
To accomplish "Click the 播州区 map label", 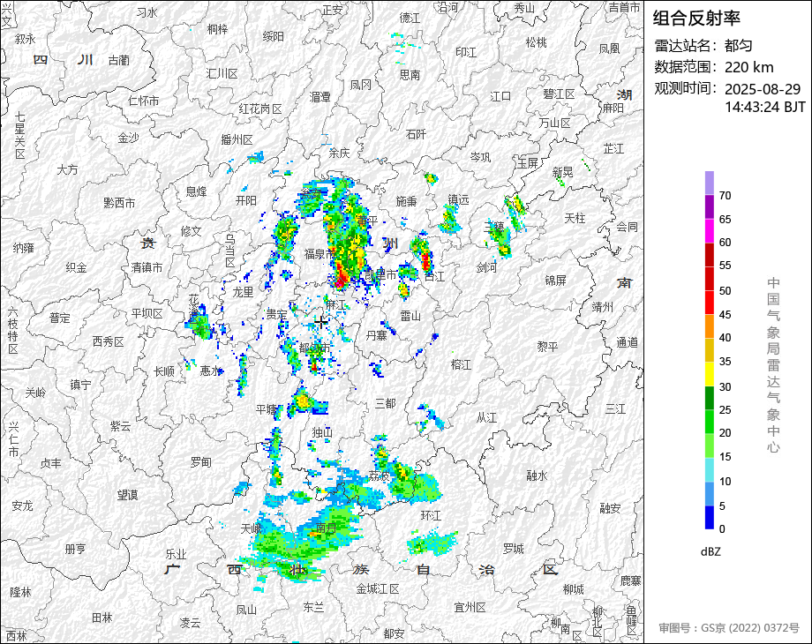I will coord(237,139).
